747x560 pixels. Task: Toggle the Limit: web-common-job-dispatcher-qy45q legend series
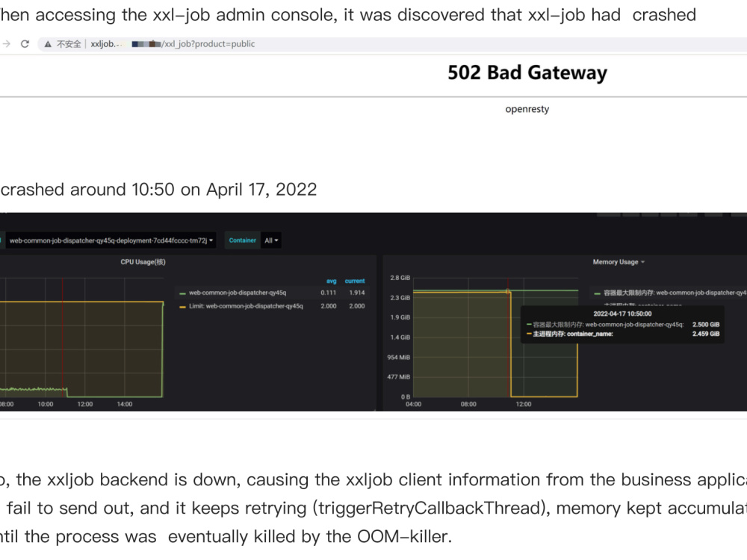tap(245, 306)
